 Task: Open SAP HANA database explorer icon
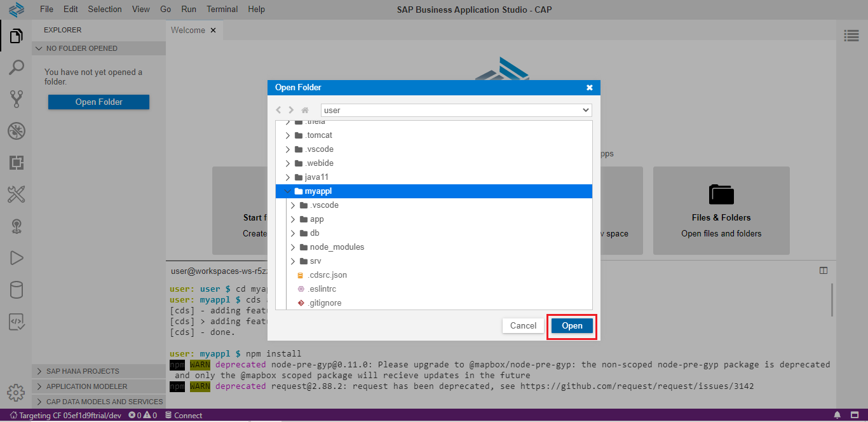[x=16, y=290]
